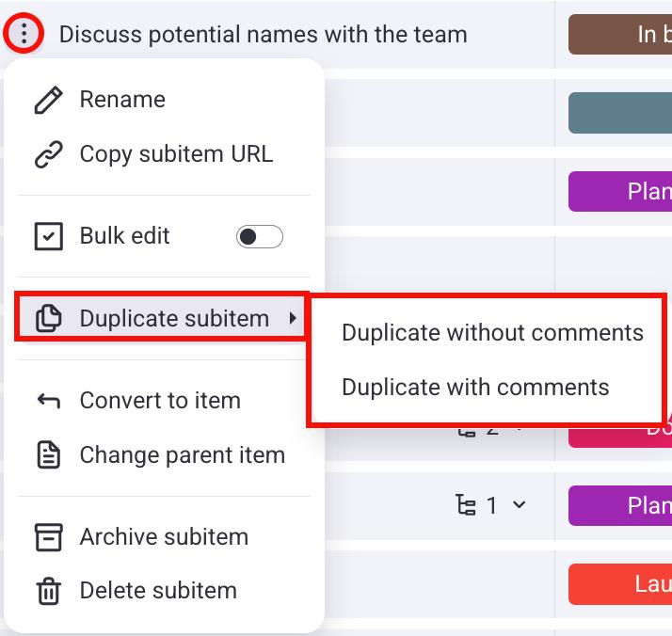The width and height of the screenshot is (672, 636).
Task: Choose Copy subitem URL option
Action: (176, 154)
